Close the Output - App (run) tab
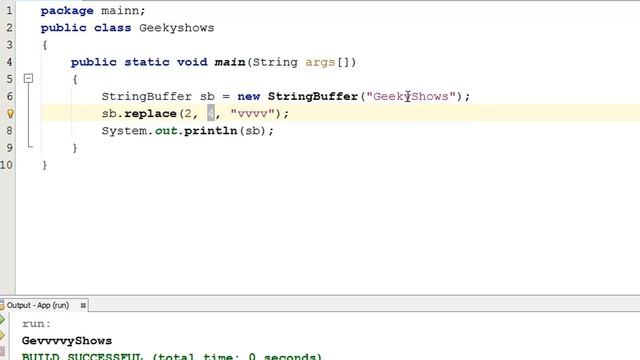640x360 pixels. coord(83,305)
